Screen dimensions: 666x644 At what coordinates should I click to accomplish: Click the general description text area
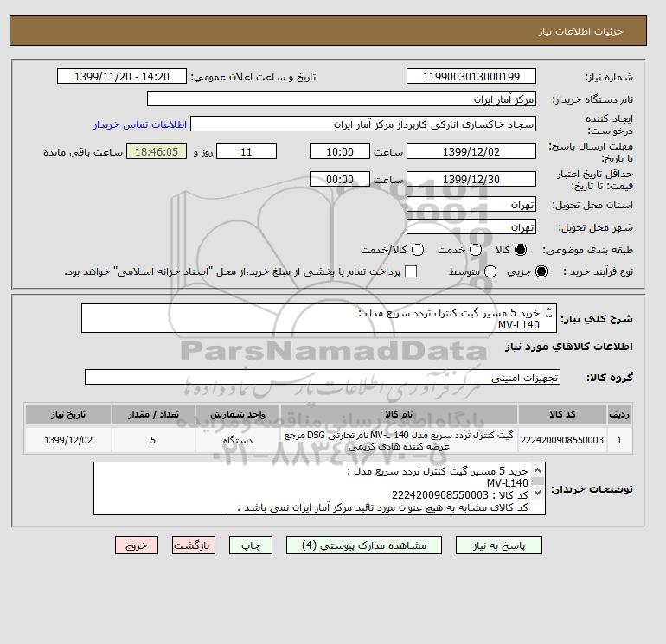pyautogui.click(x=319, y=318)
